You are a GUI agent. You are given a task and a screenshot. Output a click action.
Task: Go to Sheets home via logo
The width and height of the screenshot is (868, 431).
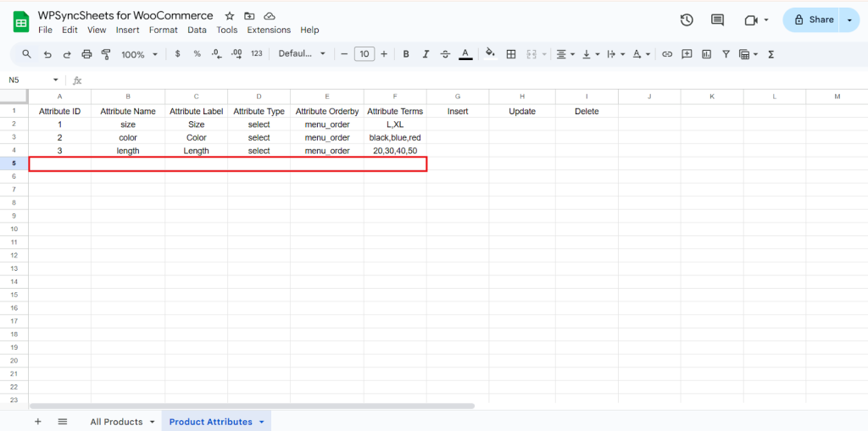[21, 23]
